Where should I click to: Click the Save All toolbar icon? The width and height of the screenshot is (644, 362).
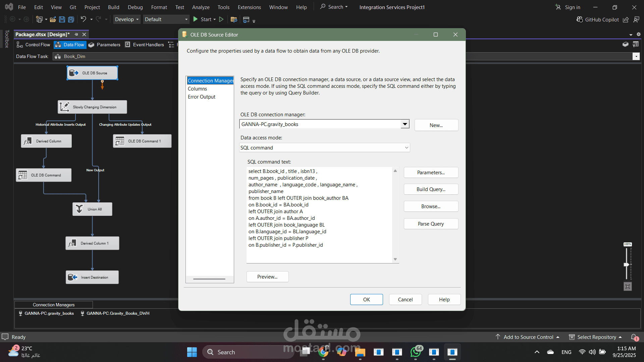pos(71,19)
